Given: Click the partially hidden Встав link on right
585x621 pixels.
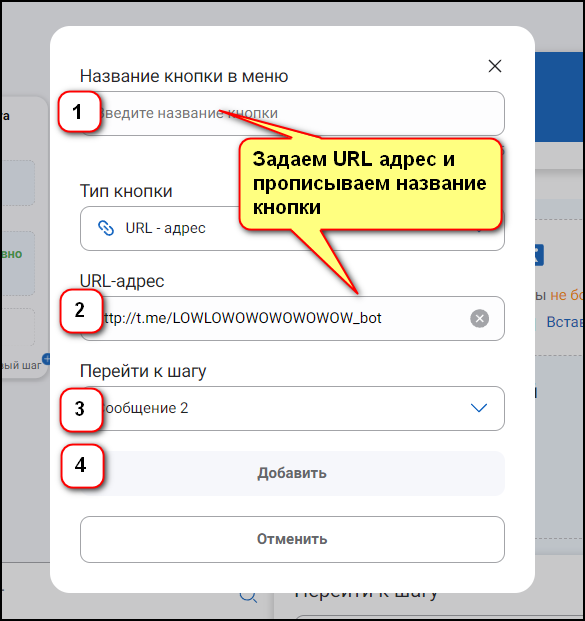Looking at the screenshot, I should tap(565, 322).
